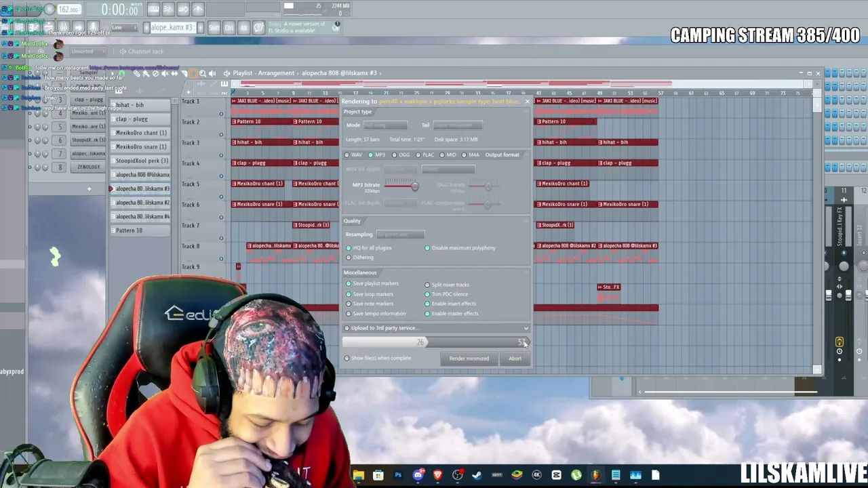
Task: Select the Zoom magnifier tool in Playlist
Action: point(203,73)
